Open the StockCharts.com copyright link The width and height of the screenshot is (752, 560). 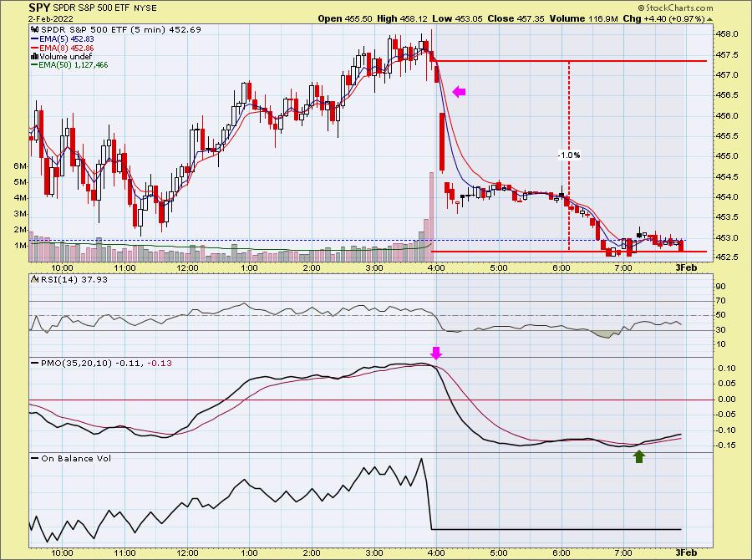[x=675, y=8]
